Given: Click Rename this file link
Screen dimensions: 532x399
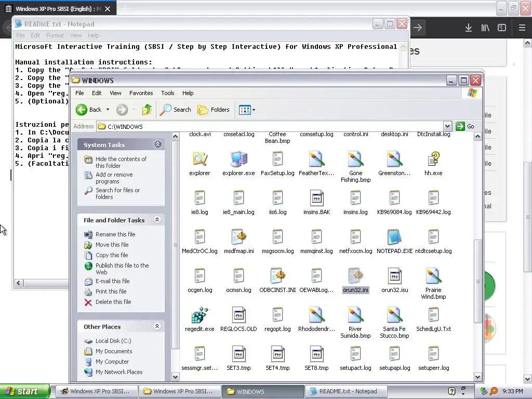Looking at the screenshot, I should (115, 234).
